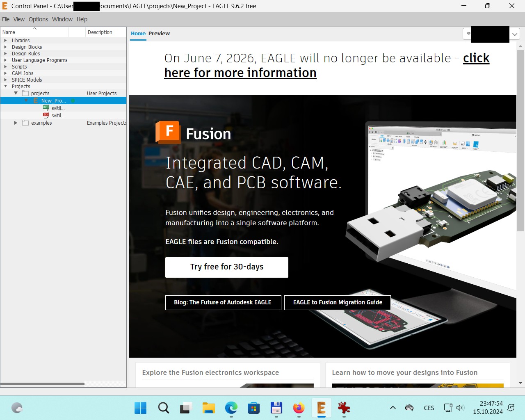Open the Options menu
The height and width of the screenshot is (420, 525).
(38, 19)
